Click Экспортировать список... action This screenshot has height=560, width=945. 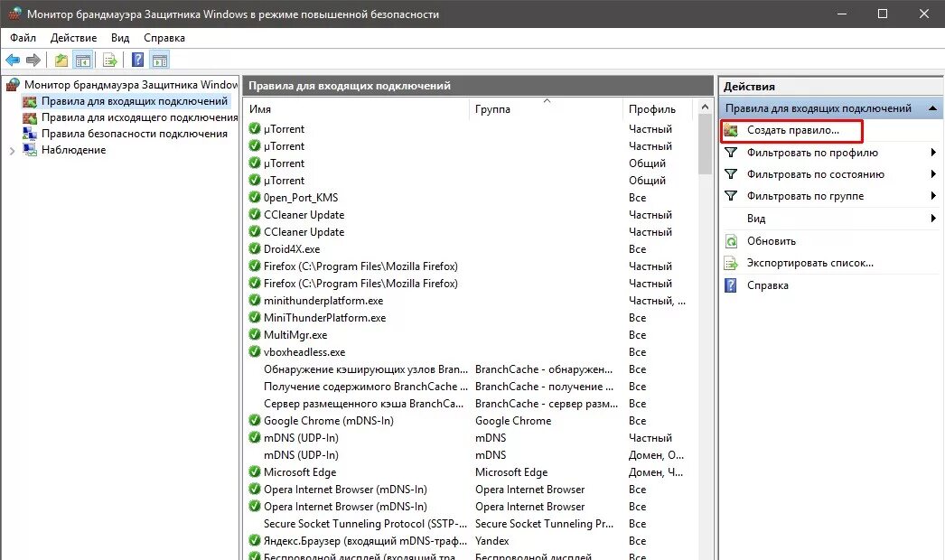click(810, 263)
